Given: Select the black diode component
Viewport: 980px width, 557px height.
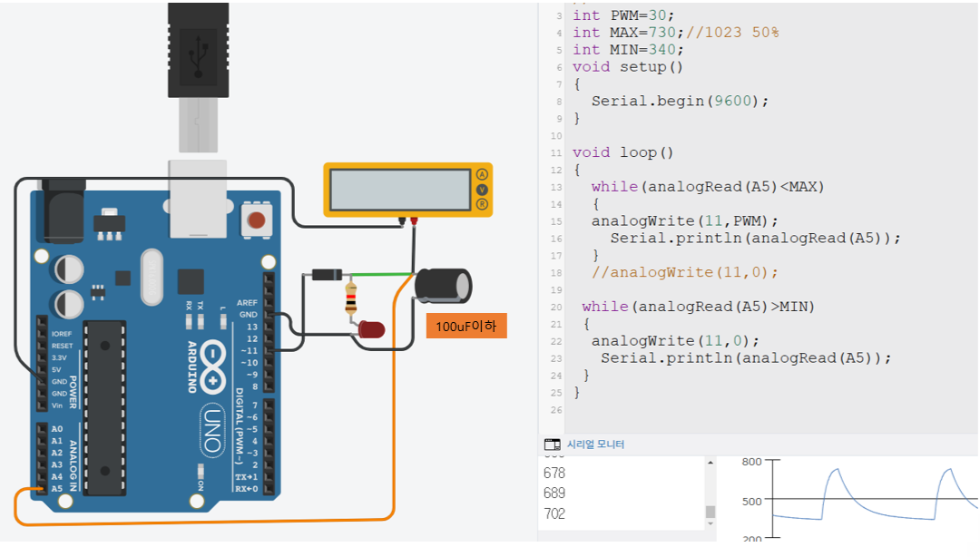Looking at the screenshot, I should (x=324, y=274).
